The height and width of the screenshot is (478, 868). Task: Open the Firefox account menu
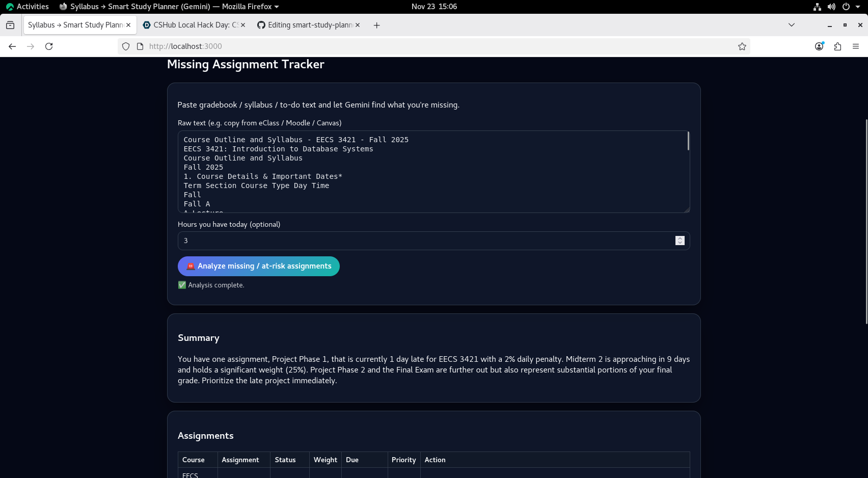click(x=819, y=46)
